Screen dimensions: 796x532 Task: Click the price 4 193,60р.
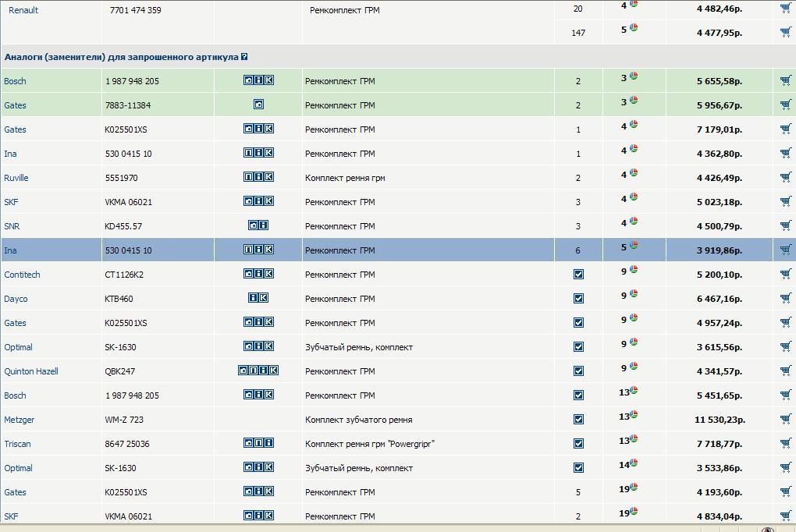point(720,492)
